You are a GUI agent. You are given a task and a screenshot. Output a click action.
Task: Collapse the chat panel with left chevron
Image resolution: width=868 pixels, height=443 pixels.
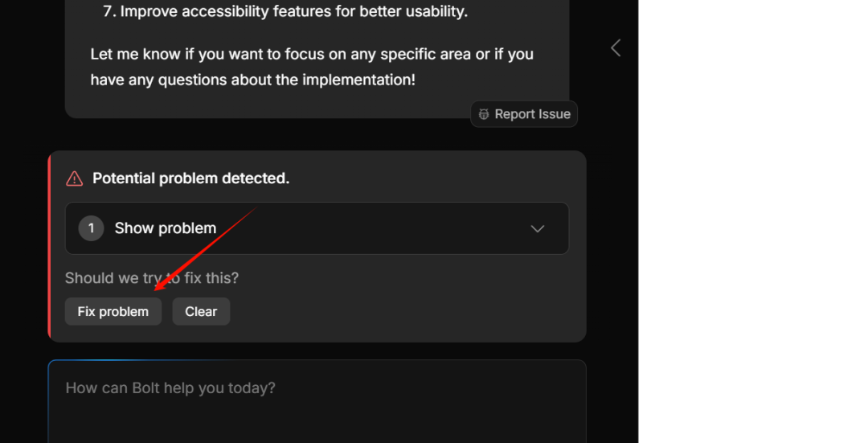tap(616, 47)
